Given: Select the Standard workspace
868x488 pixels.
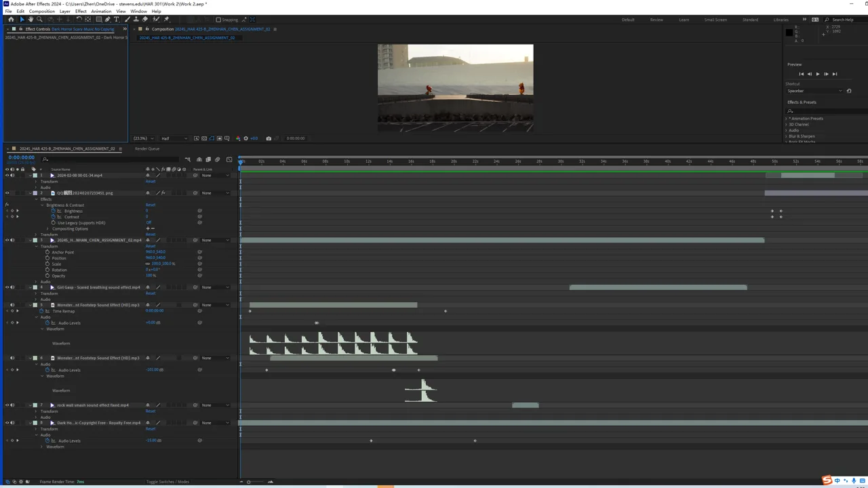Looking at the screenshot, I should point(750,20).
